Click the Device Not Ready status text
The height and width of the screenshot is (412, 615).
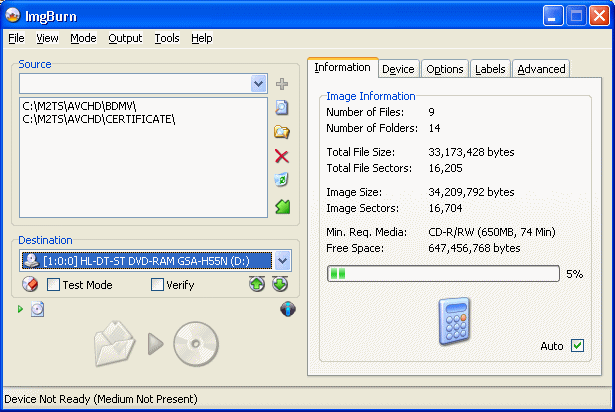(101, 399)
